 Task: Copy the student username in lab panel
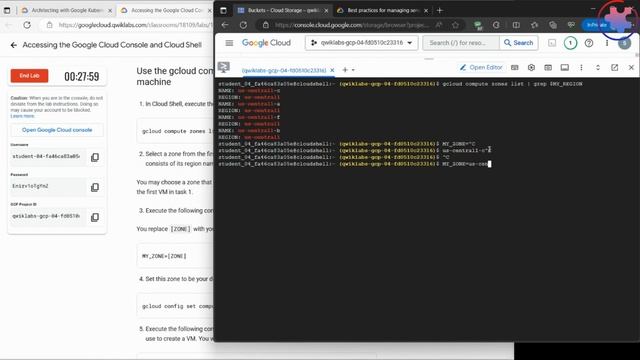(x=95, y=157)
